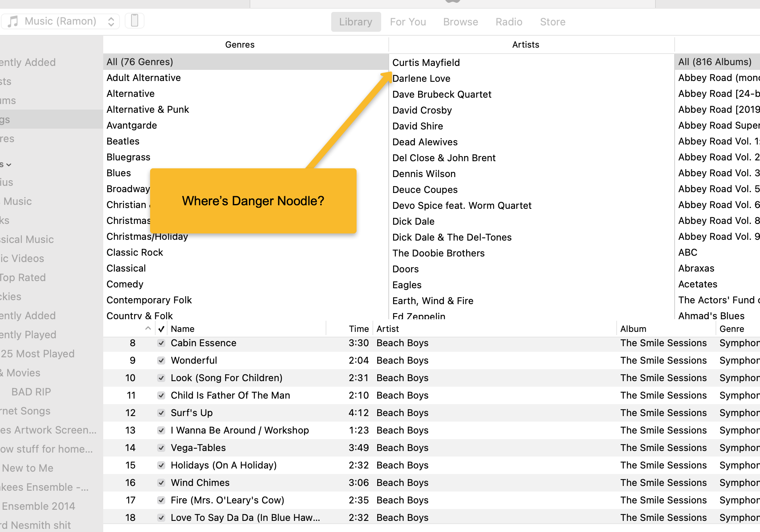Sort songs by the Album column header
The width and height of the screenshot is (760, 532).
pos(666,329)
